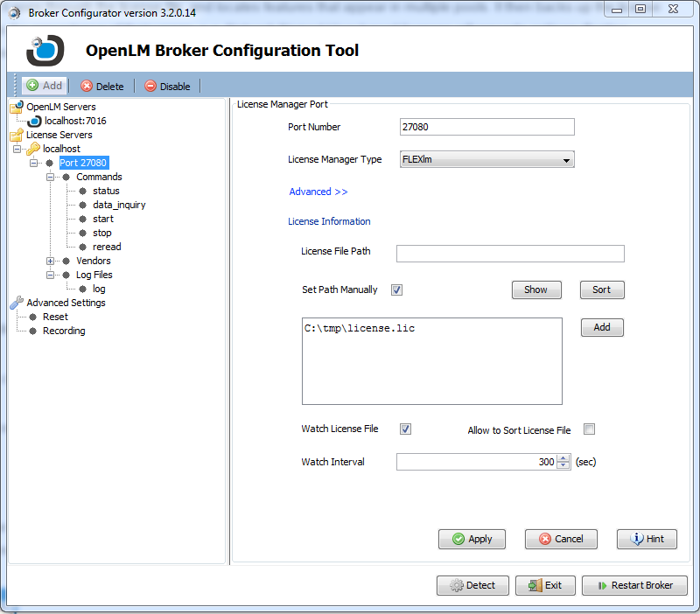Collapse the Commands tree node
Viewport: 700px width, 614px height.
[51, 177]
